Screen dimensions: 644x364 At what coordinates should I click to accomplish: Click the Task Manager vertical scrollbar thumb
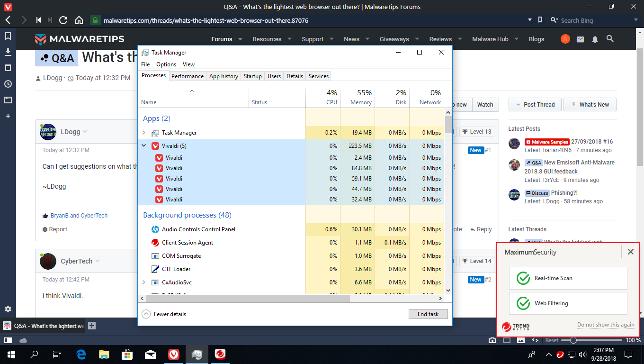[x=448, y=125]
